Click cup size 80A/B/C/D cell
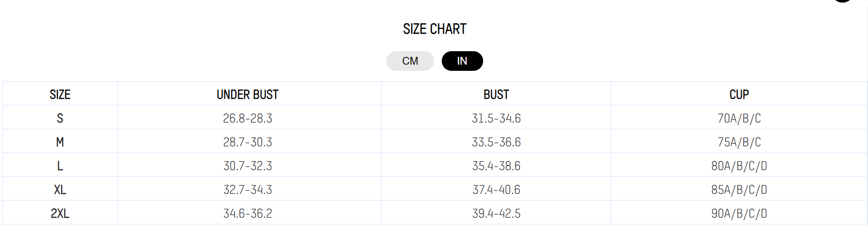868x228 pixels. coord(739,166)
